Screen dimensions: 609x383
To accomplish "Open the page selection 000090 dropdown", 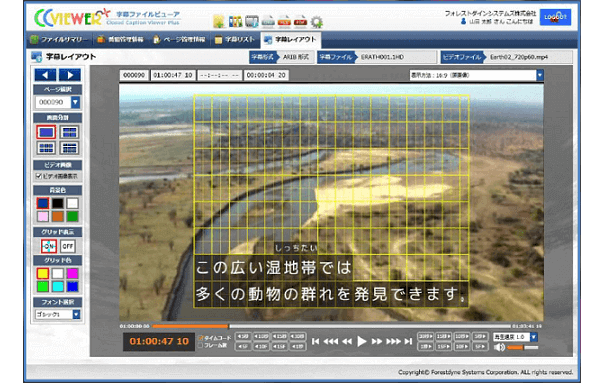I will click(x=75, y=102).
